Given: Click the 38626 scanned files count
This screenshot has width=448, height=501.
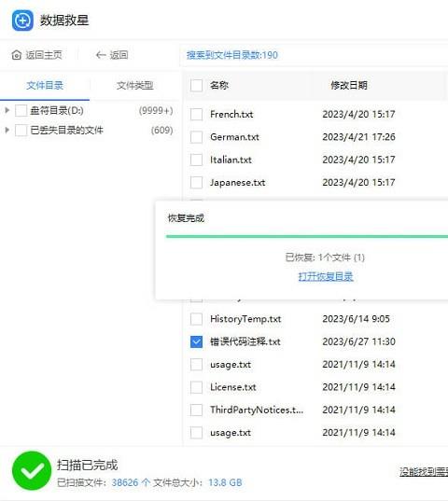Looking at the screenshot, I should click(125, 482).
